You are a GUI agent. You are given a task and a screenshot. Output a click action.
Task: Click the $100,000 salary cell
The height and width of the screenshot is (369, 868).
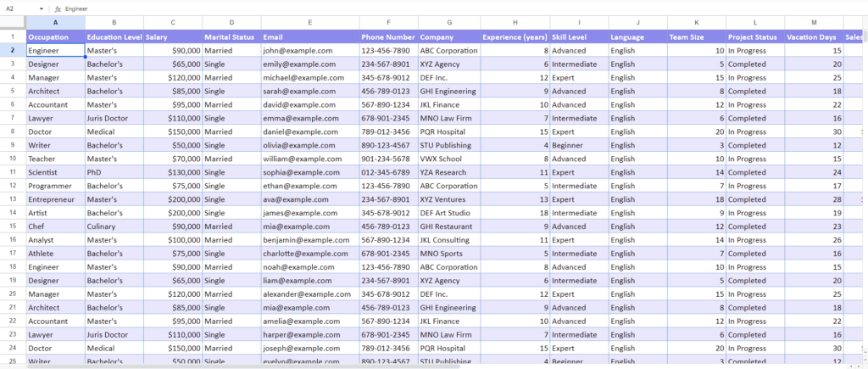click(173, 240)
